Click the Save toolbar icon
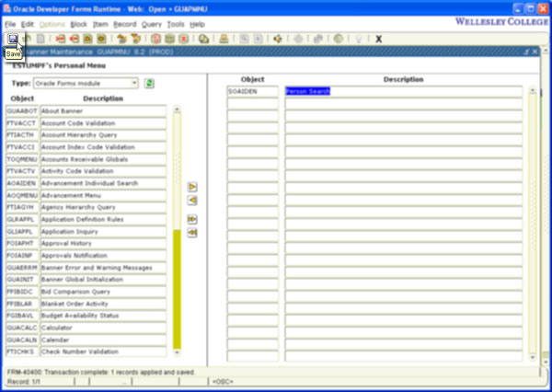The width and height of the screenshot is (552, 392). point(13,39)
